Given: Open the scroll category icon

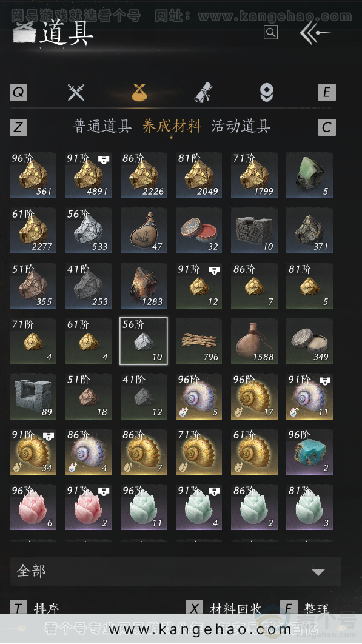Looking at the screenshot, I should (203, 92).
